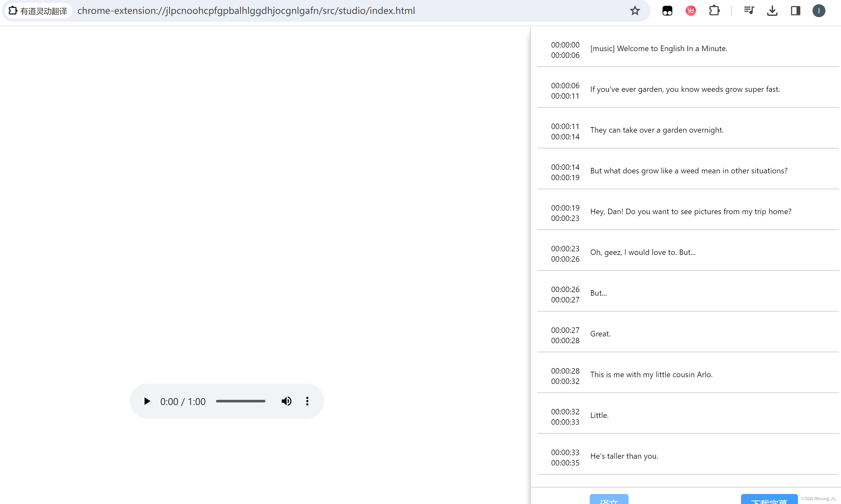
Task: Mute the audio volume
Action: coord(286,401)
